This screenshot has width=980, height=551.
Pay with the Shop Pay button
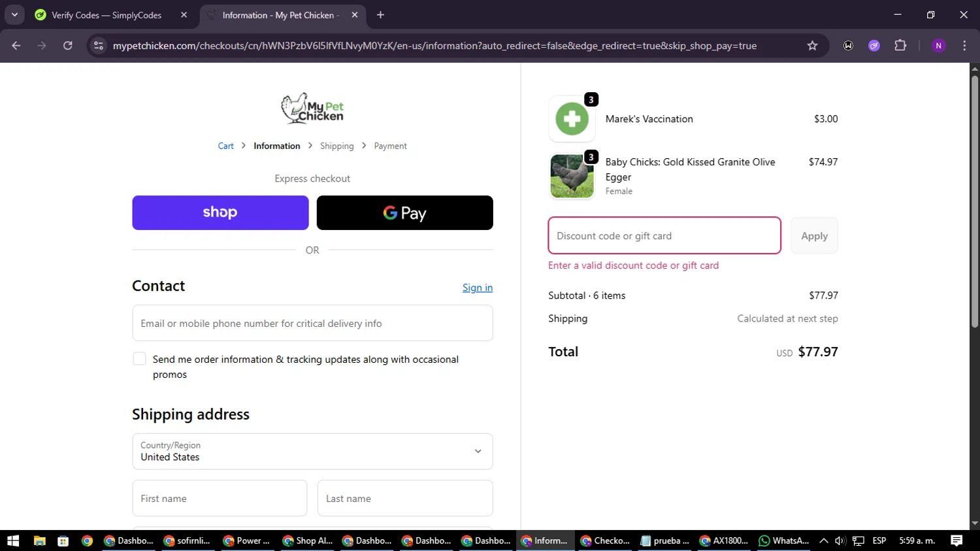220,212
